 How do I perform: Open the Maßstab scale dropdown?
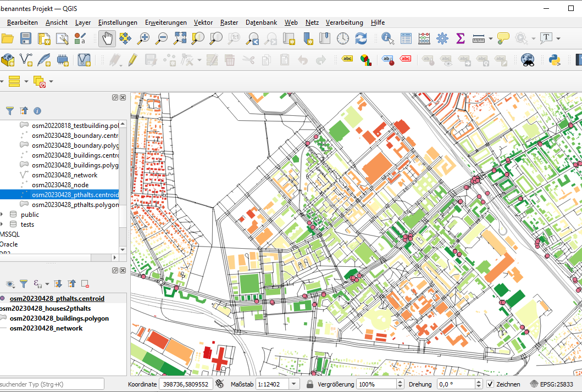[294, 384]
